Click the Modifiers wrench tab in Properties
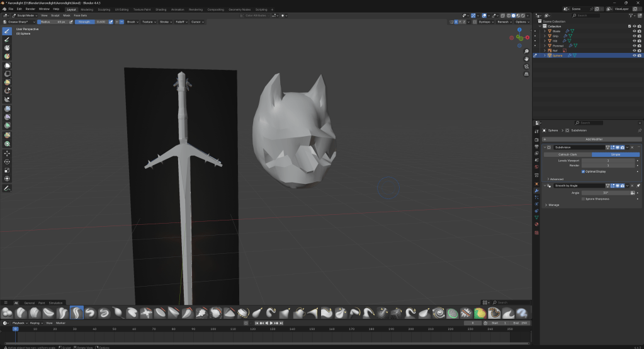The width and height of the screenshot is (644, 349). click(536, 190)
